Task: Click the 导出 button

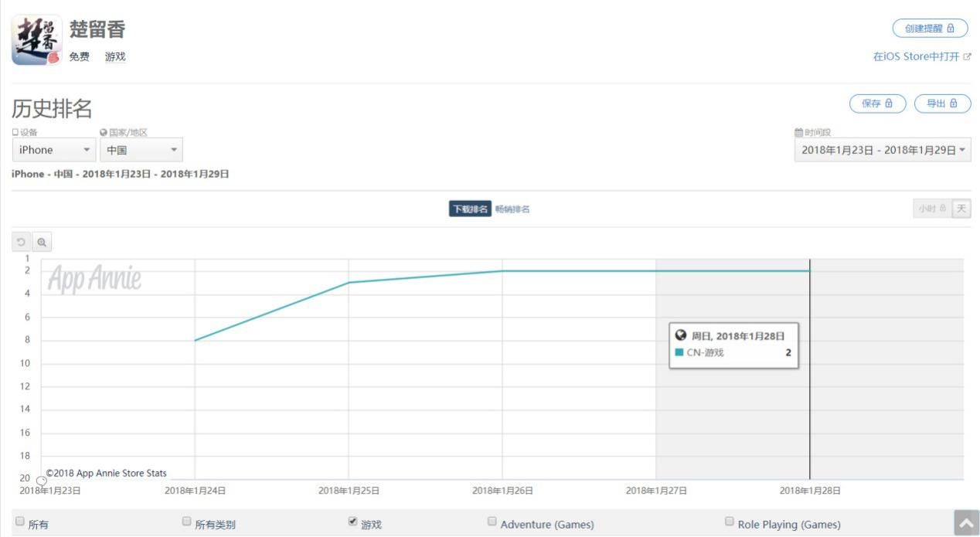Action: point(942,104)
